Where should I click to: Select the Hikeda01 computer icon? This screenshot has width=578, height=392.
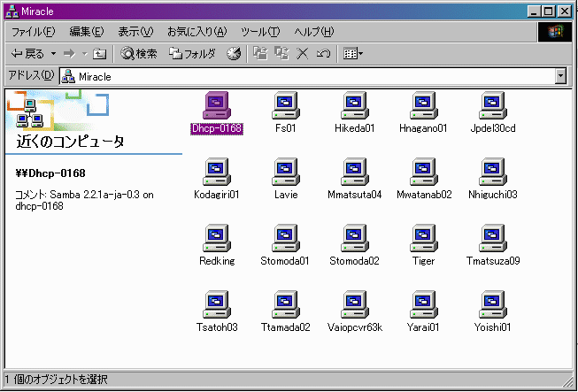point(355,105)
